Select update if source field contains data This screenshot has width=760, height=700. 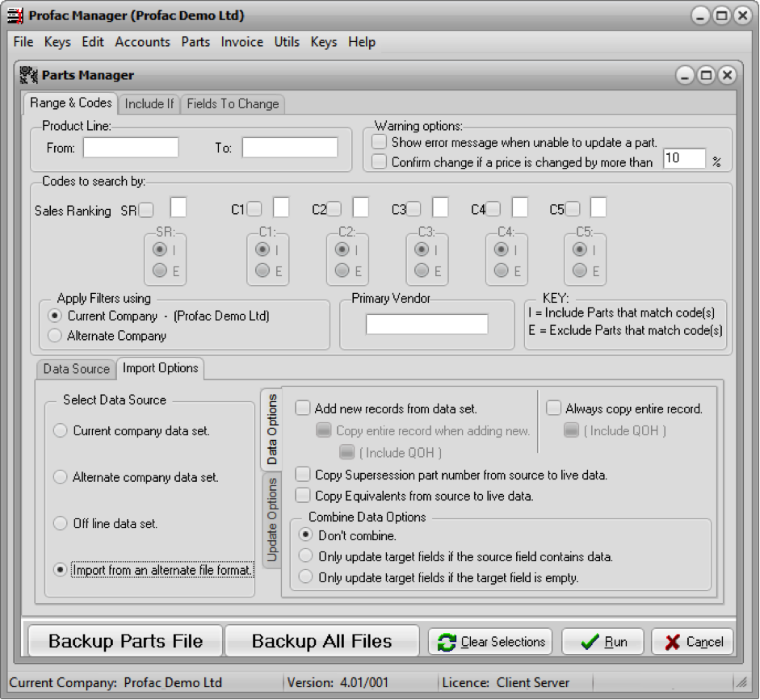tap(305, 555)
